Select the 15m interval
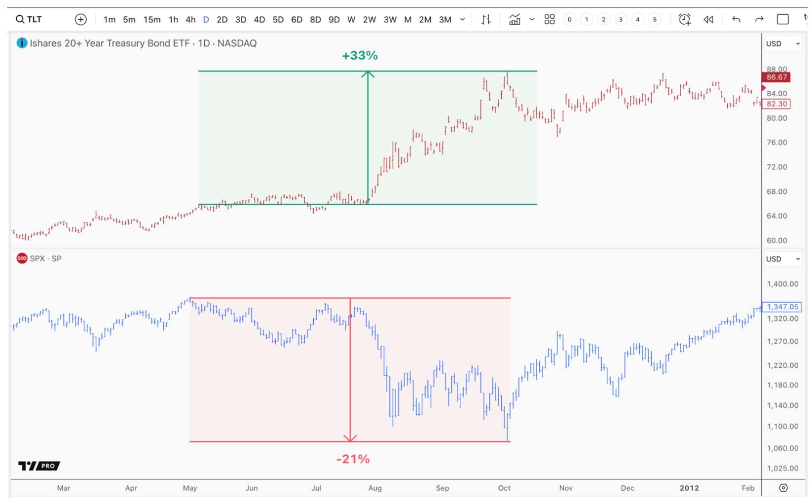This screenshot has height=504, width=812. pyautogui.click(x=152, y=19)
